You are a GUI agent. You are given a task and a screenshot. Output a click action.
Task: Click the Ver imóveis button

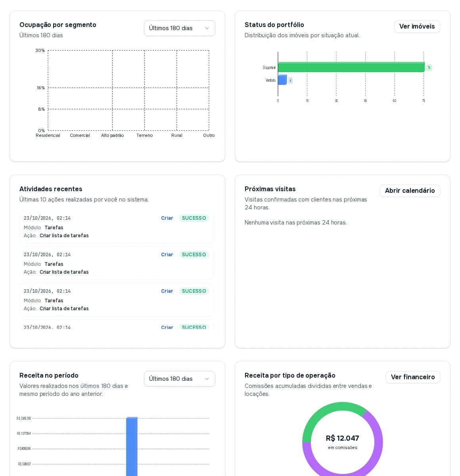click(x=417, y=27)
